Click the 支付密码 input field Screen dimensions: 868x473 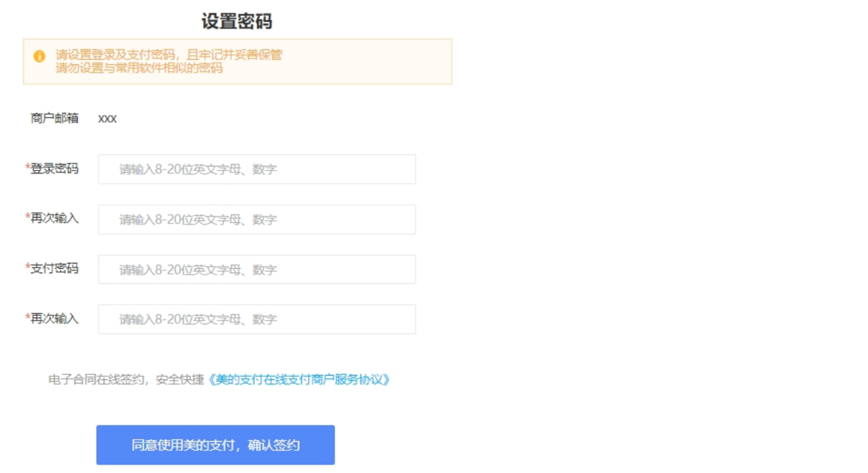pyautogui.click(x=257, y=269)
